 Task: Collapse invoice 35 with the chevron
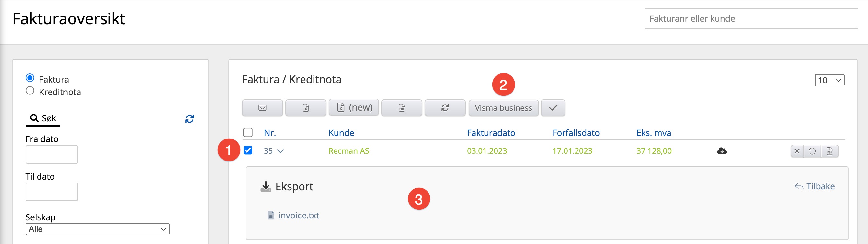tap(280, 151)
